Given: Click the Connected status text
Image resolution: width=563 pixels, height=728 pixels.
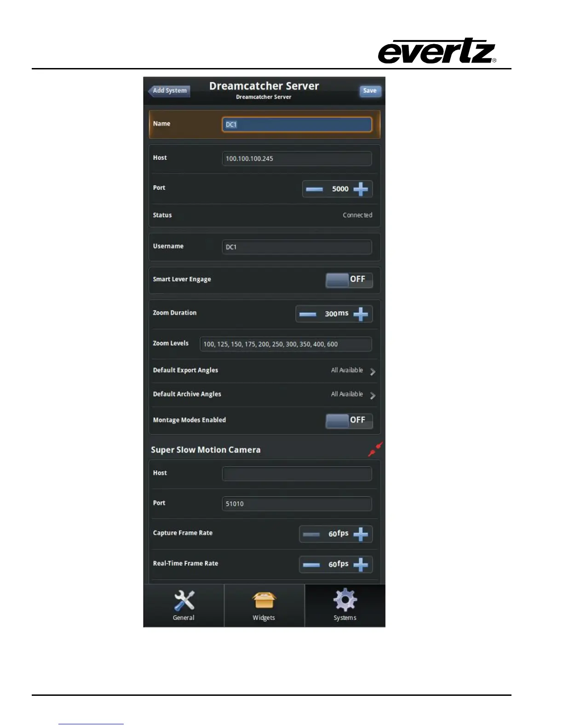Looking at the screenshot, I should (x=357, y=215).
